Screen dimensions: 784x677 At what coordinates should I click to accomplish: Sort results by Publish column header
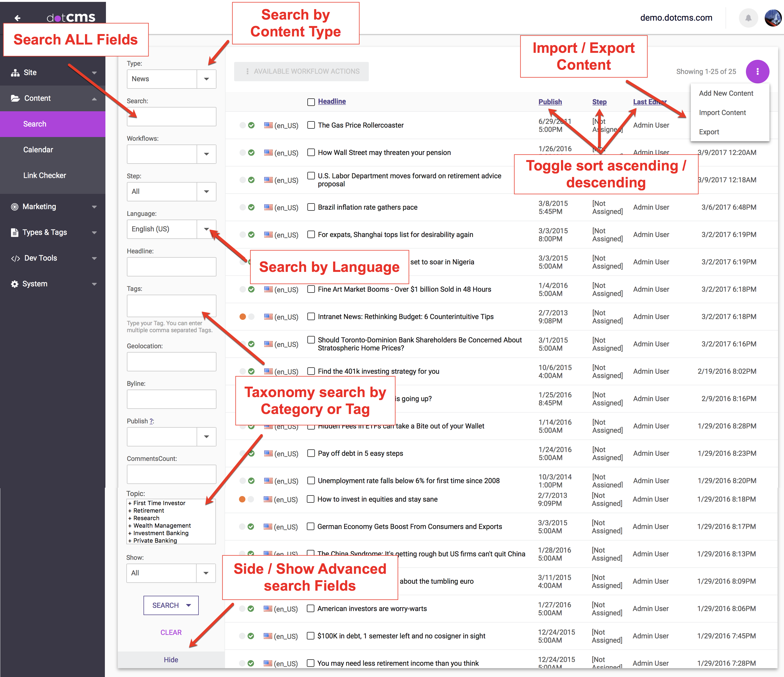(550, 102)
